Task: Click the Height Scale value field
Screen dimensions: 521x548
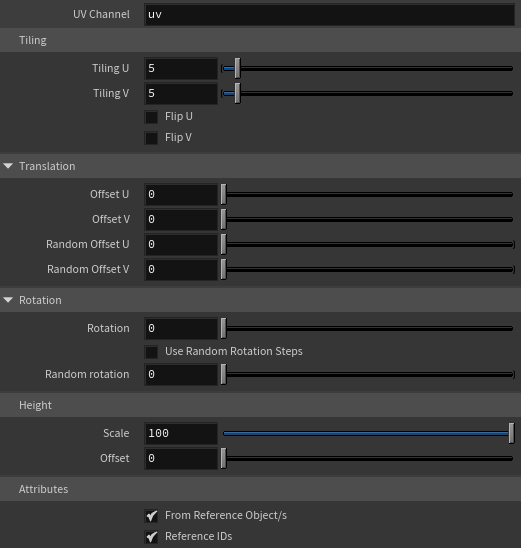Action: 181,433
